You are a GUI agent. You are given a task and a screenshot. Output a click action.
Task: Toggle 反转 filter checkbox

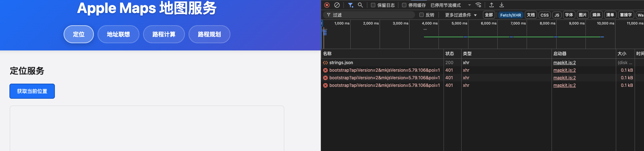click(x=422, y=15)
